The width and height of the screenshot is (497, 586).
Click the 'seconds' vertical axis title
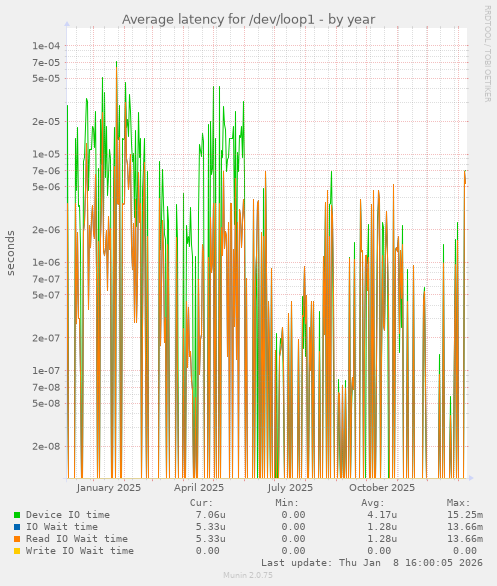[x=10, y=253]
